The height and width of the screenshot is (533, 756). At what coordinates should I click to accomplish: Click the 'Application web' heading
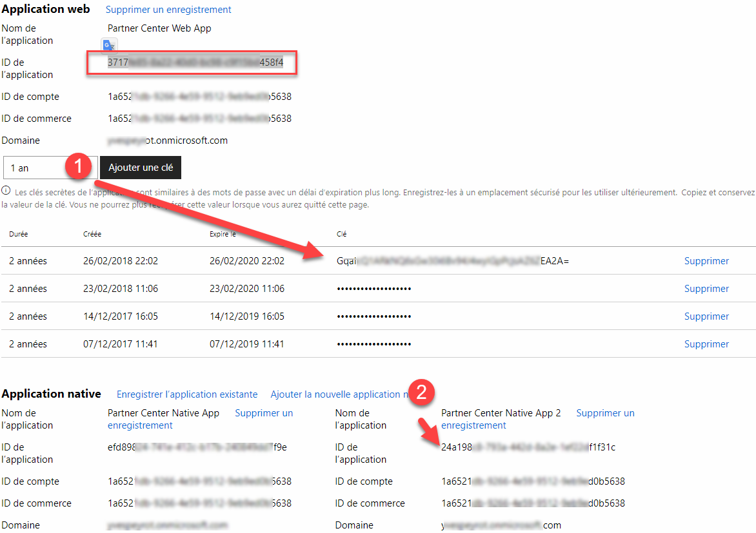click(x=46, y=9)
